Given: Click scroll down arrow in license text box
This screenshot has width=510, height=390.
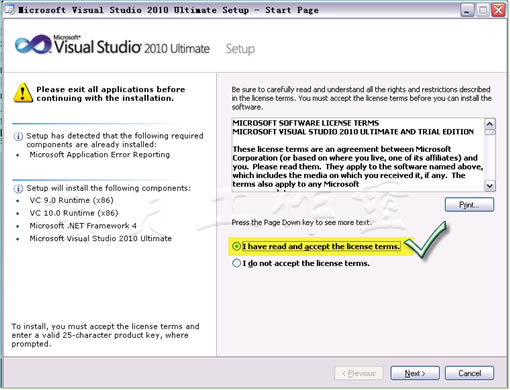Looking at the screenshot, I should 490,186.
